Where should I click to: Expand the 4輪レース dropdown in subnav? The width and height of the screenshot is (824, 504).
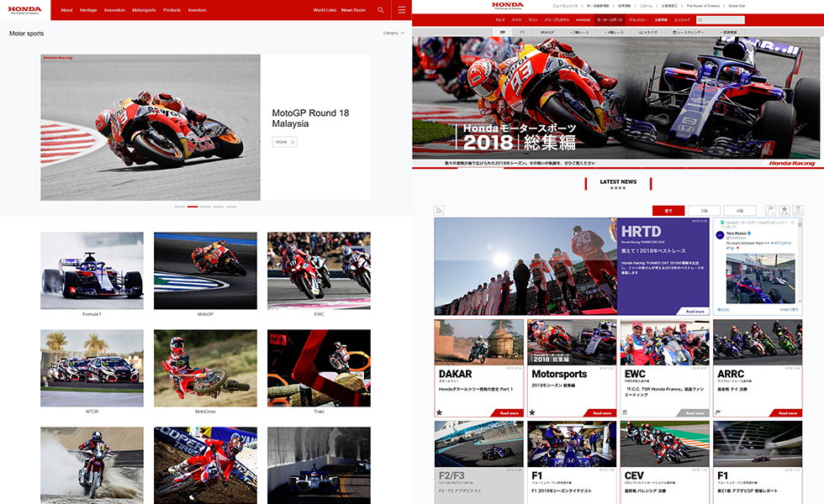coord(614,32)
